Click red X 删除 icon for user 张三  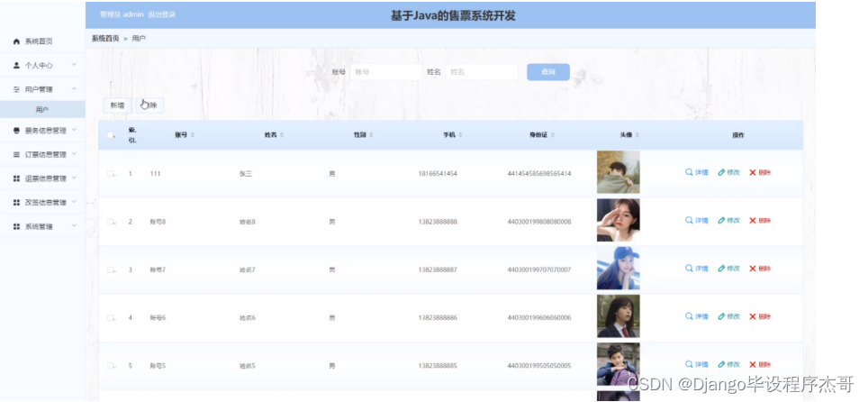[x=753, y=172]
